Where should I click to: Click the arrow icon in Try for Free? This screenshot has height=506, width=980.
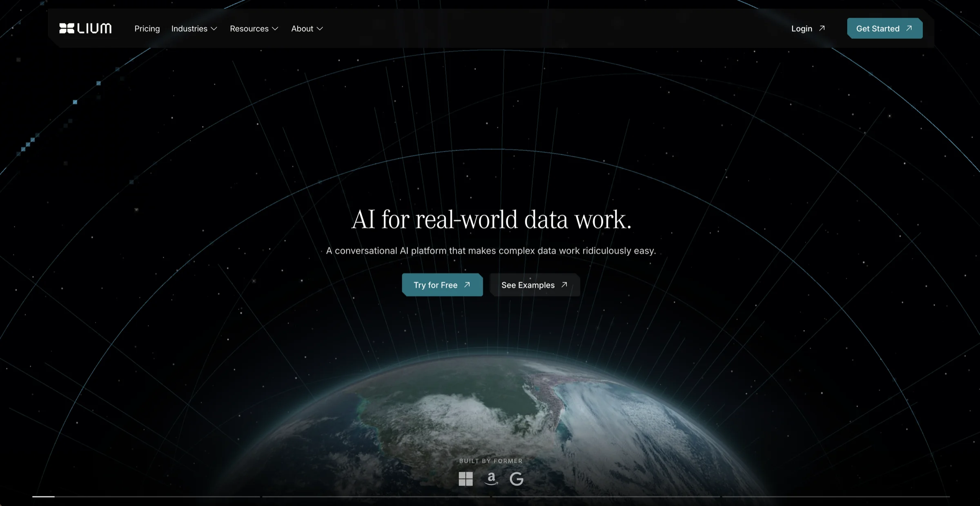(x=467, y=285)
